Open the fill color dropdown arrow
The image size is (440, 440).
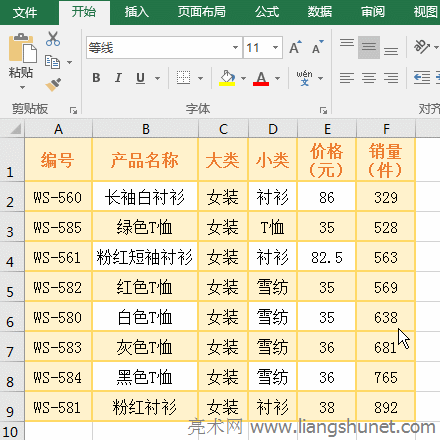coord(243,78)
